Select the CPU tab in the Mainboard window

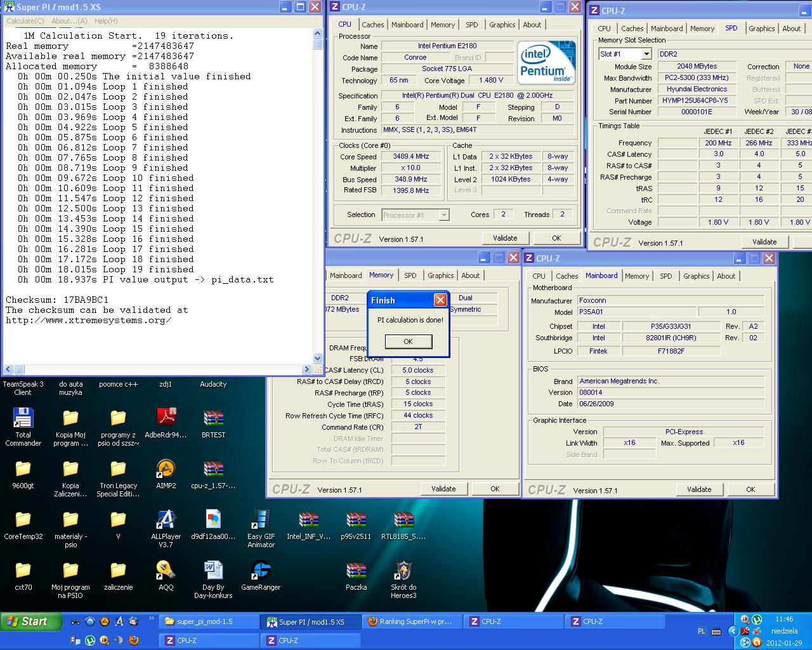(x=539, y=276)
